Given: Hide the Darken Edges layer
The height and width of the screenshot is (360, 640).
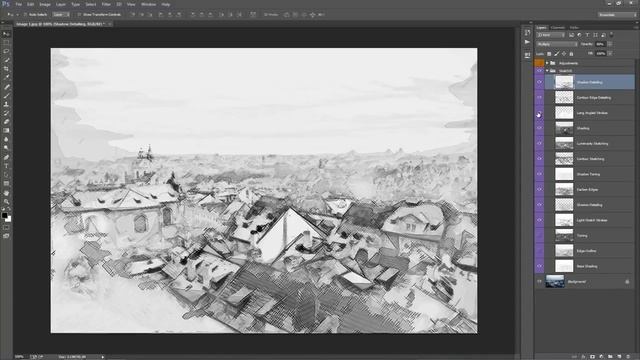Looking at the screenshot, I should tap(539, 189).
